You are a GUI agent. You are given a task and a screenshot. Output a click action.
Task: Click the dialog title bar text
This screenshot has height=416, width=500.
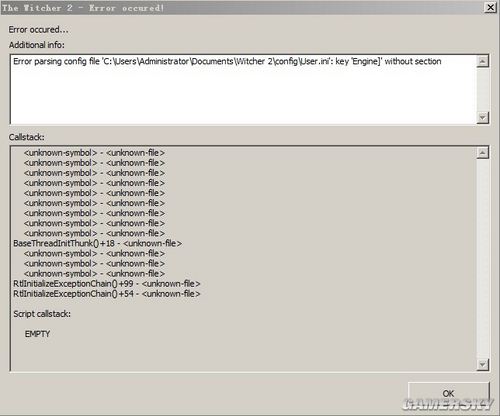click(x=83, y=8)
